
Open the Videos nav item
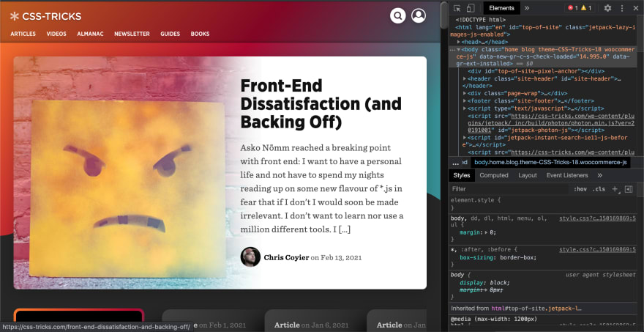[56, 34]
